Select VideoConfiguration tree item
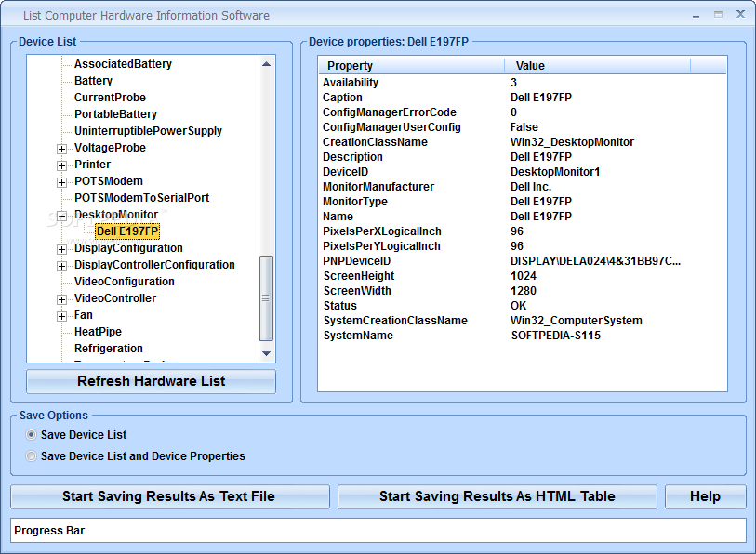The height and width of the screenshot is (554, 756). 125,282
